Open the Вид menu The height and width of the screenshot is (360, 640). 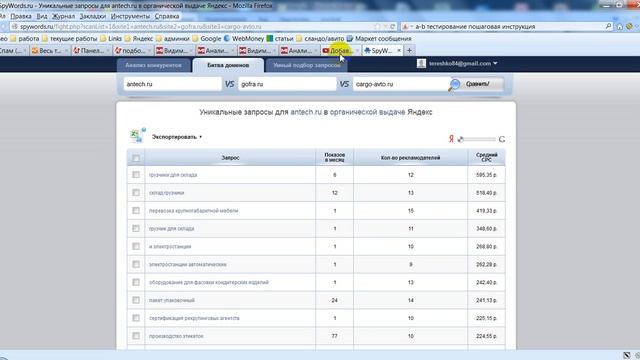tap(42, 16)
